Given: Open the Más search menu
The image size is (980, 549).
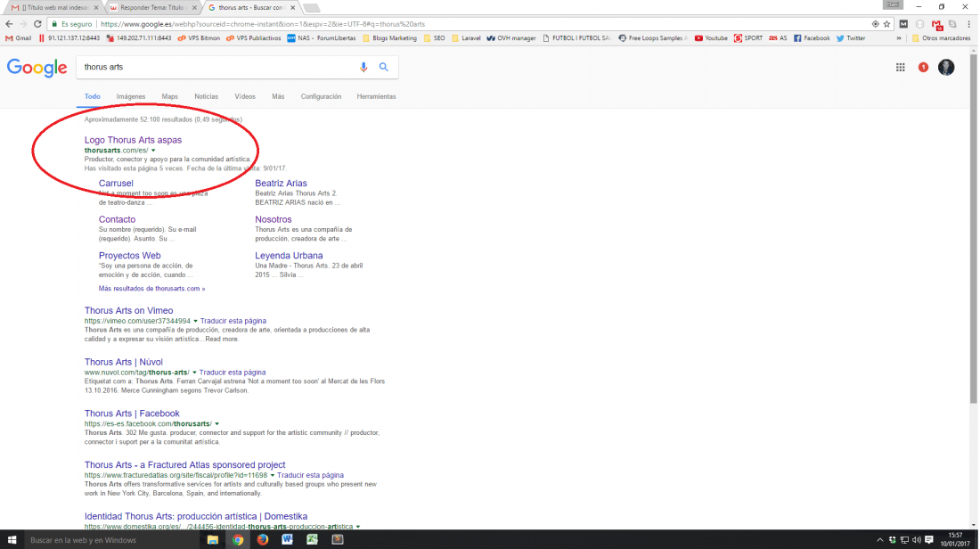Looking at the screenshot, I should pos(278,96).
